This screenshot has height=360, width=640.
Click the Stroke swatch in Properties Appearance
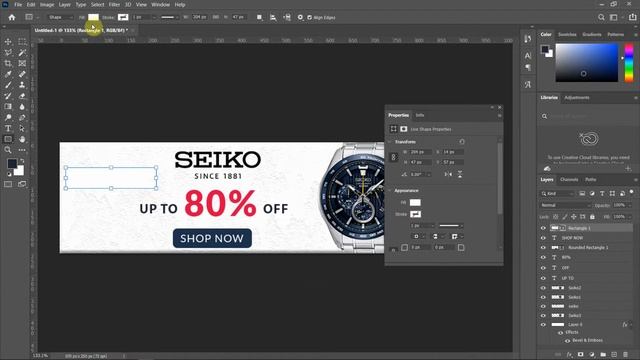[416, 214]
